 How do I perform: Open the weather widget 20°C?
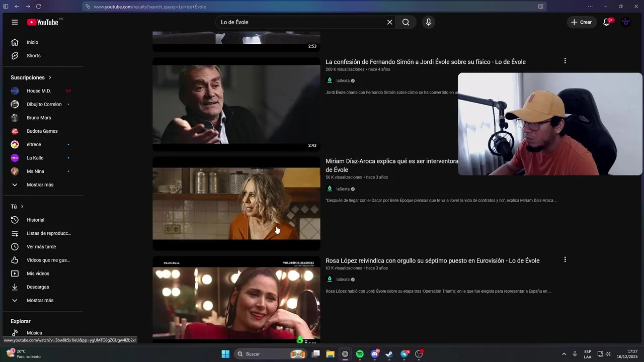[x=23, y=354]
